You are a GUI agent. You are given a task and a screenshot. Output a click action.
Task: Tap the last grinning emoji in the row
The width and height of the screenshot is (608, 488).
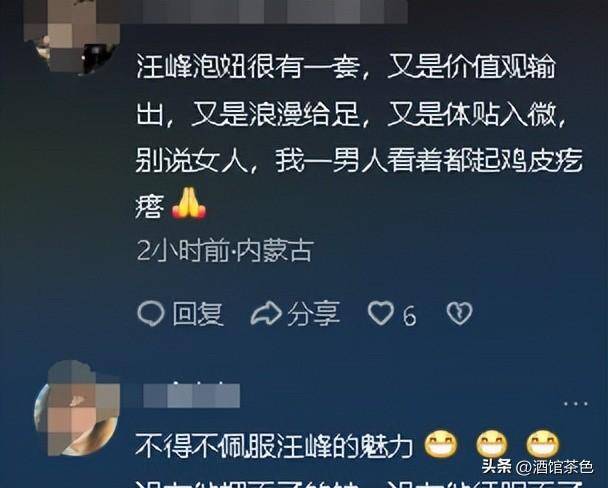(542, 444)
